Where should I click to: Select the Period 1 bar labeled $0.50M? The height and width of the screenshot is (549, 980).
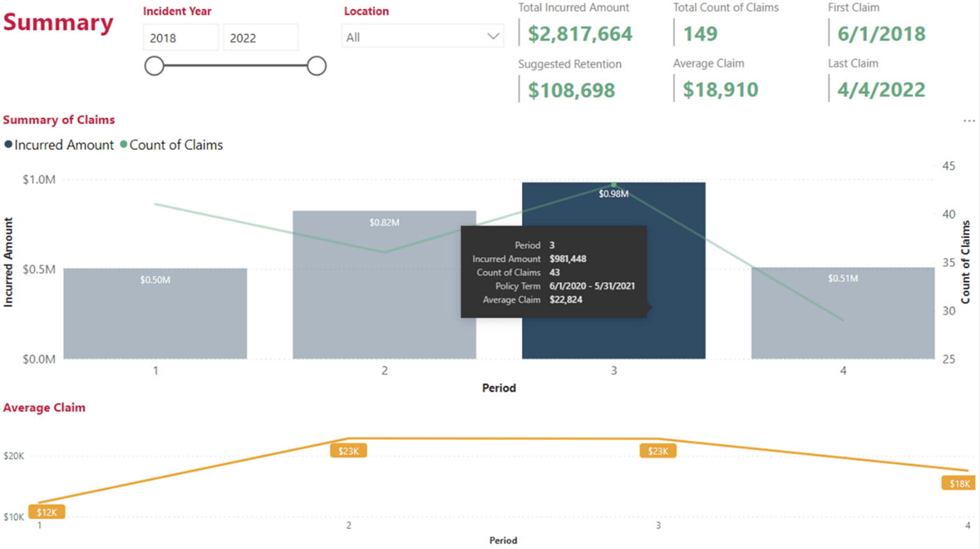click(155, 314)
